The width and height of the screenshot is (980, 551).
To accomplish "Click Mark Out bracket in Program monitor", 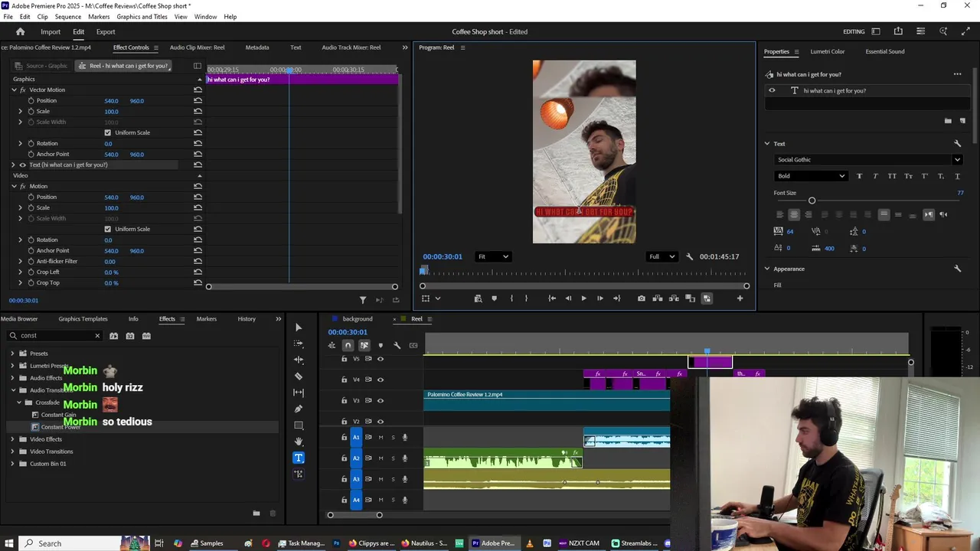I will pos(526,298).
